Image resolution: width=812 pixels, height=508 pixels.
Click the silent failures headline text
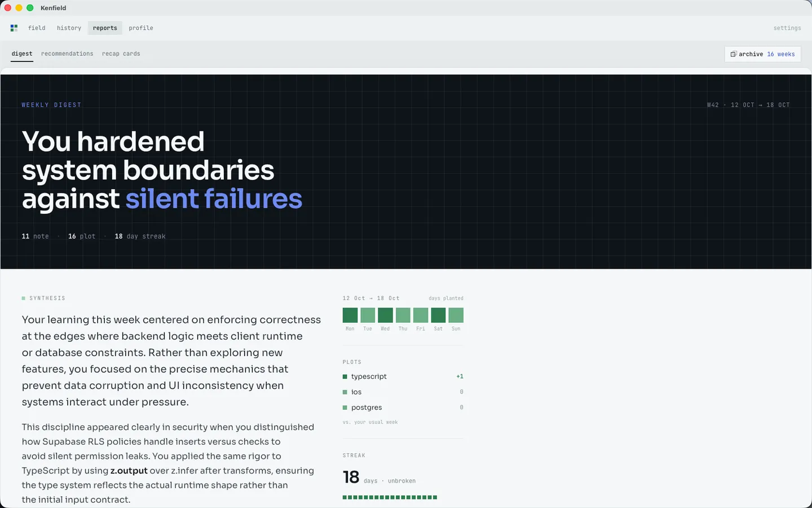tap(214, 199)
